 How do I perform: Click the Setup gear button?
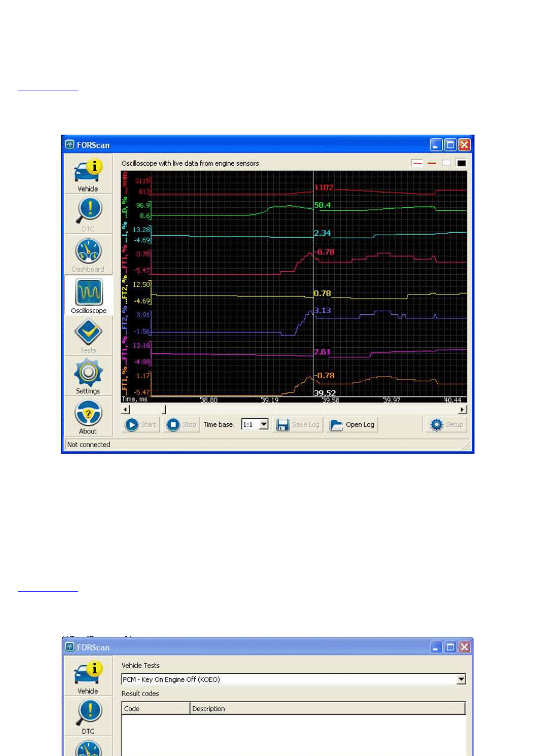tap(446, 425)
